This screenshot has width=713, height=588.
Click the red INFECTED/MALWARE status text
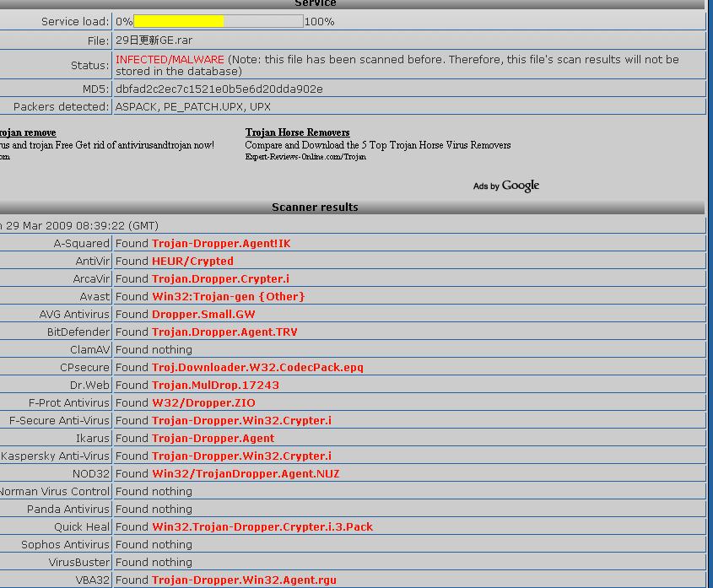(x=170, y=60)
